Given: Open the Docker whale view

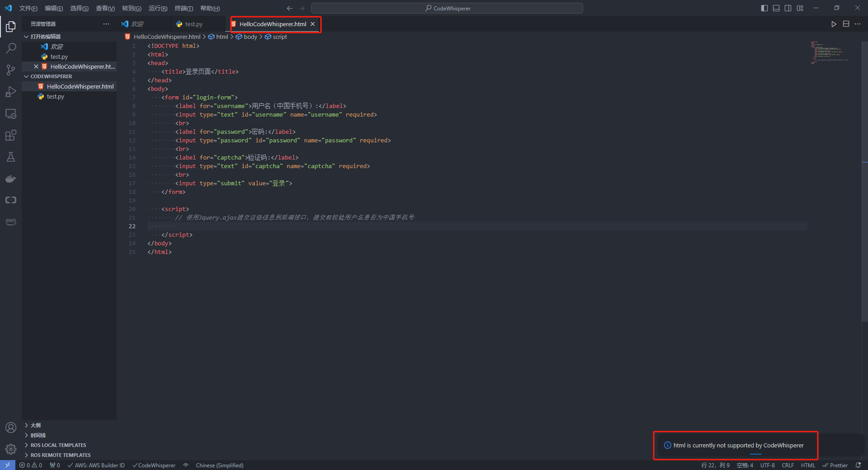Looking at the screenshot, I should [x=11, y=179].
